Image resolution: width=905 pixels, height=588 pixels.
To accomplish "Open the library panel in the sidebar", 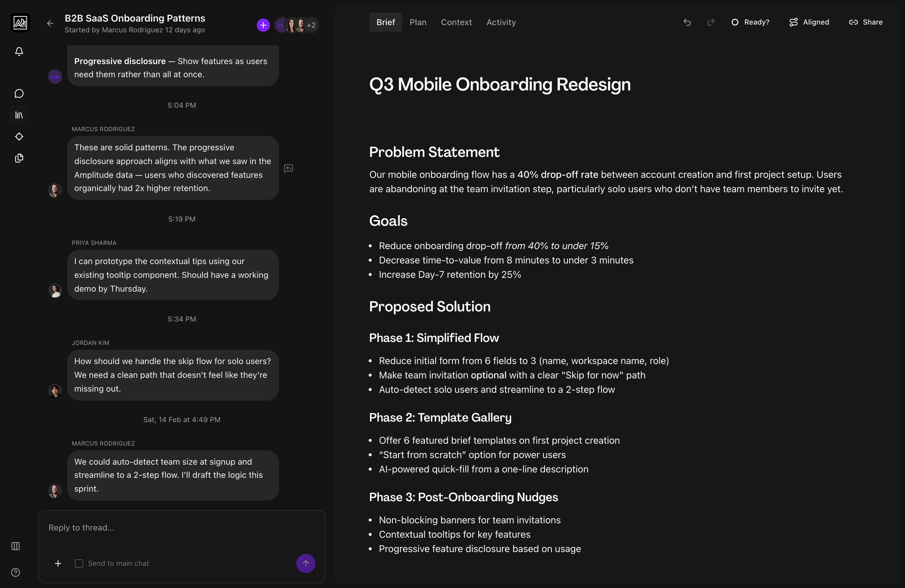I will click(x=19, y=115).
